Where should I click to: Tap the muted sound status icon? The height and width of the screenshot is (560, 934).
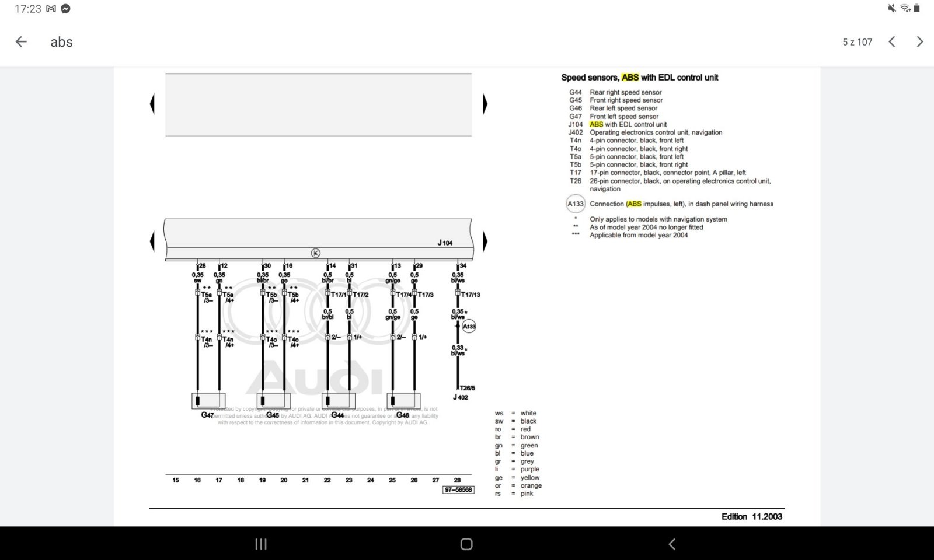pos(891,8)
